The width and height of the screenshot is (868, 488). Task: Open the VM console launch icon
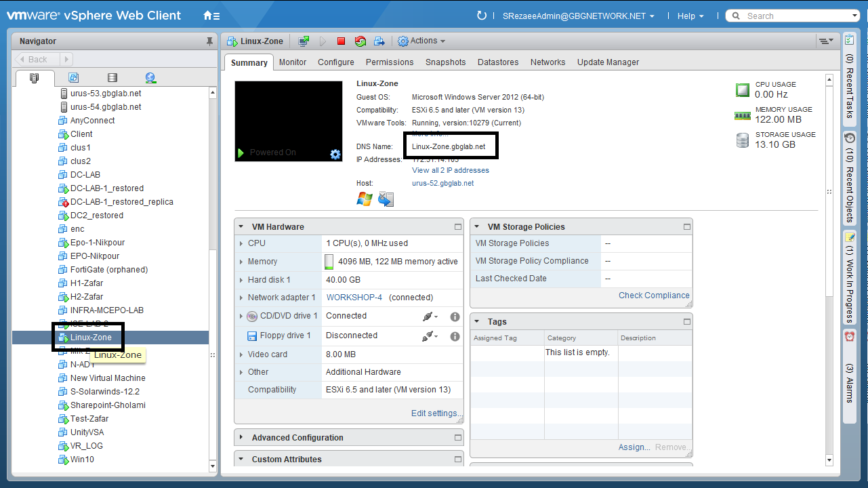point(304,41)
